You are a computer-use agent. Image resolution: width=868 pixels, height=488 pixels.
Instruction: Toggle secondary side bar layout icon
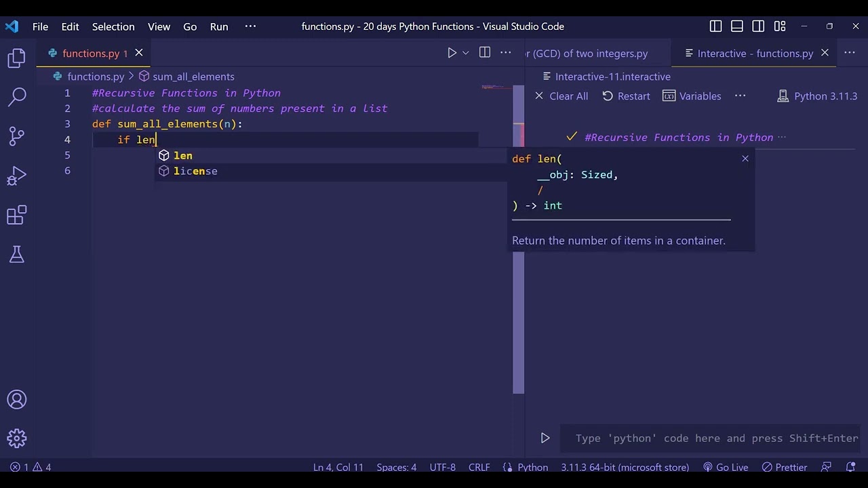(x=759, y=26)
